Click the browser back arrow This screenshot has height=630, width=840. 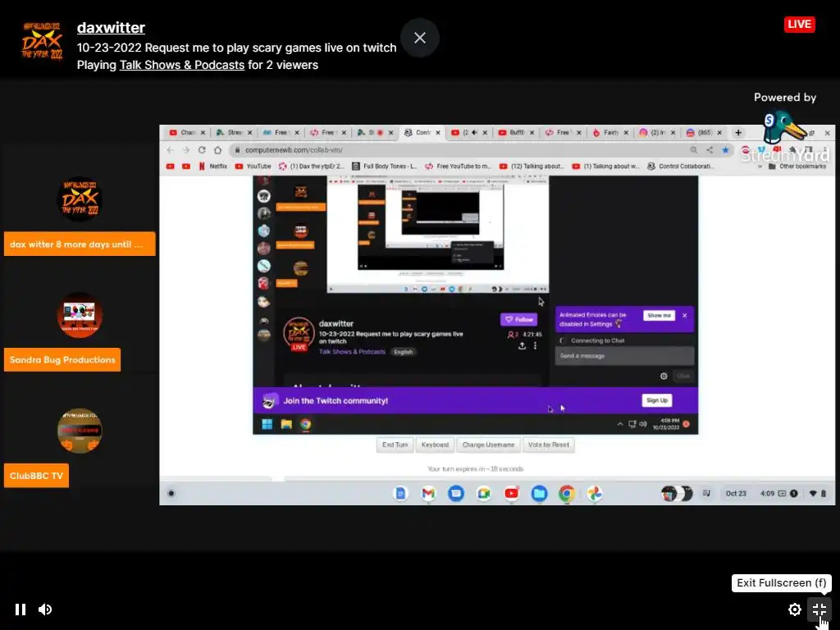170,150
